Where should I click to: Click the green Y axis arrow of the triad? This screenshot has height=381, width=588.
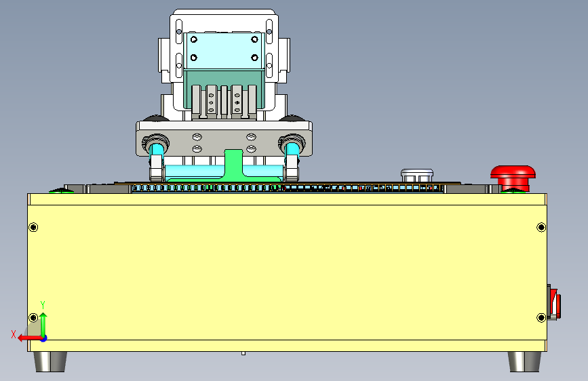tap(43, 324)
